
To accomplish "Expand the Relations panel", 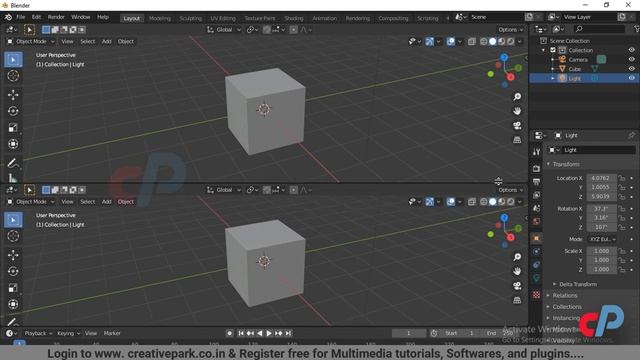I will tap(564, 296).
